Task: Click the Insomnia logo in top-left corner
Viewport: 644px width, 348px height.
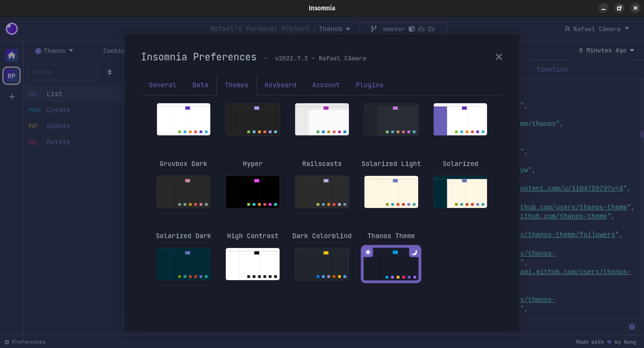Action: tap(12, 29)
